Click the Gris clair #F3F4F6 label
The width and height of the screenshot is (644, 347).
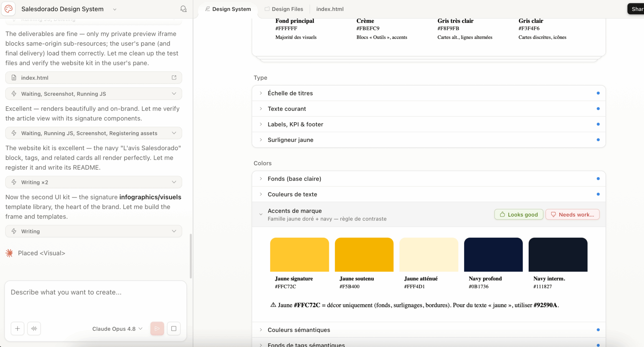[x=531, y=24]
